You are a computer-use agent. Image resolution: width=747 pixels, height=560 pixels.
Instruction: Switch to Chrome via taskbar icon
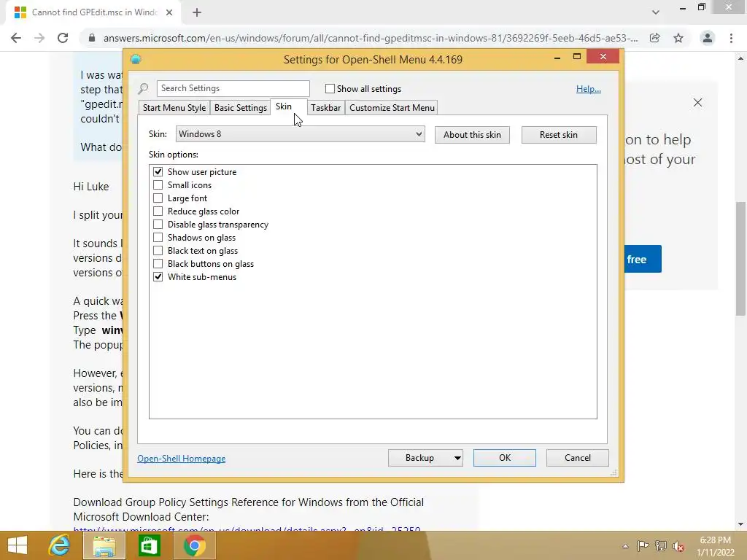click(194, 545)
